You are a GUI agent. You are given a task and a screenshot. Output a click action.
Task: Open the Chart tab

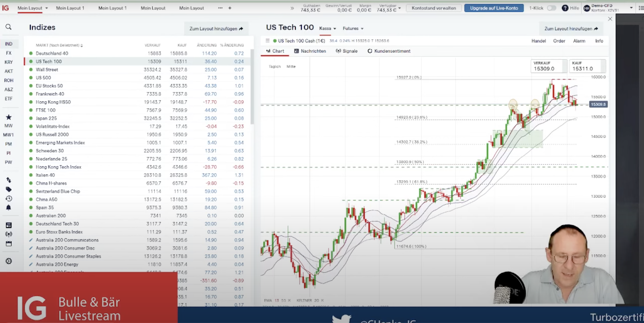[x=275, y=51]
